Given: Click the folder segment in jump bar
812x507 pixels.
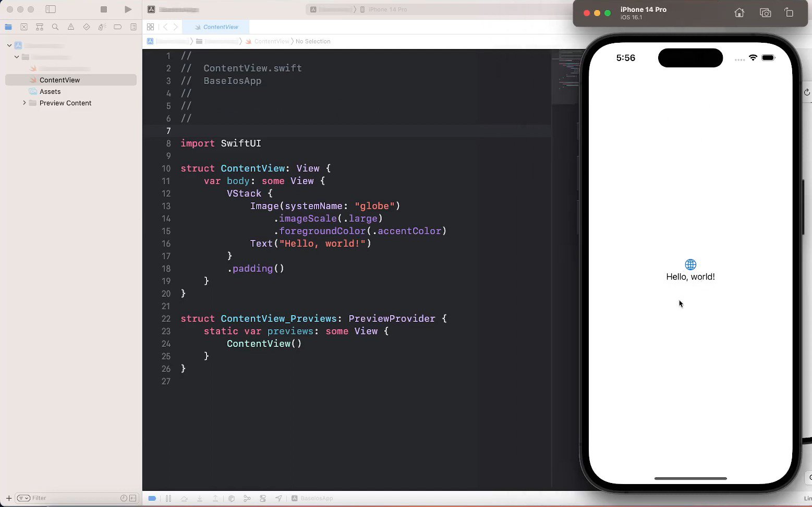Looking at the screenshot, I should click(219, 41).
